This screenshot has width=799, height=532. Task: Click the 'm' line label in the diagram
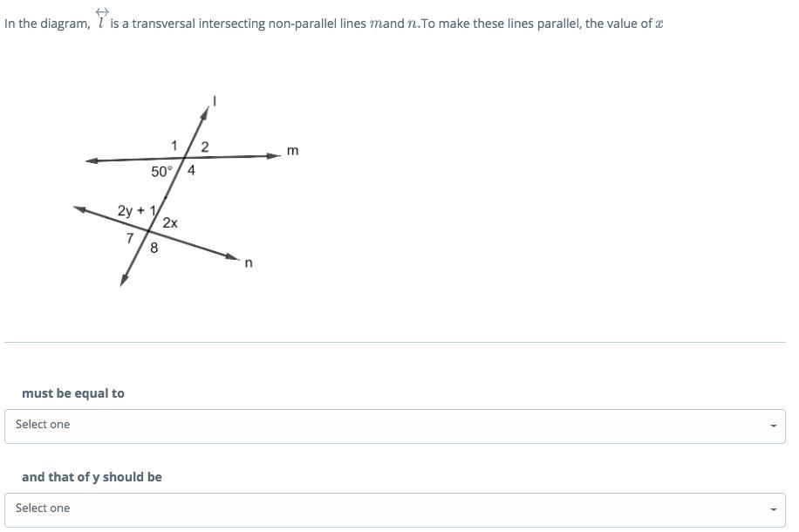coord(292,151)
